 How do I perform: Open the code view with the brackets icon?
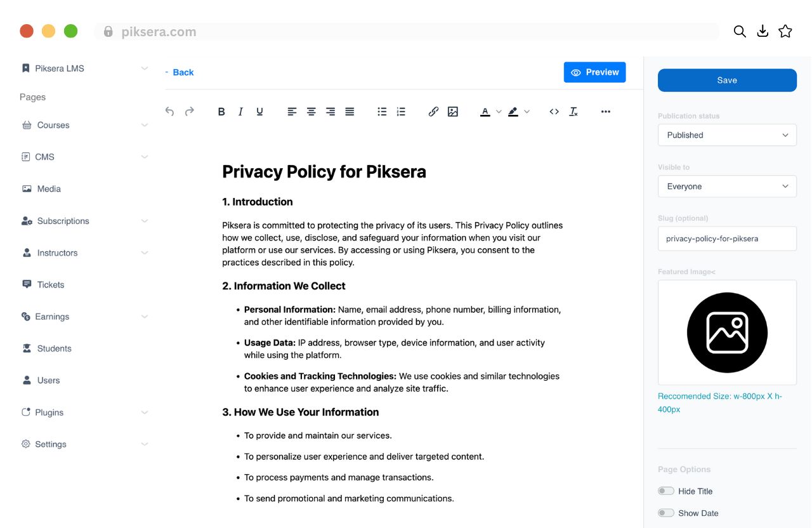tap(554, 112)
